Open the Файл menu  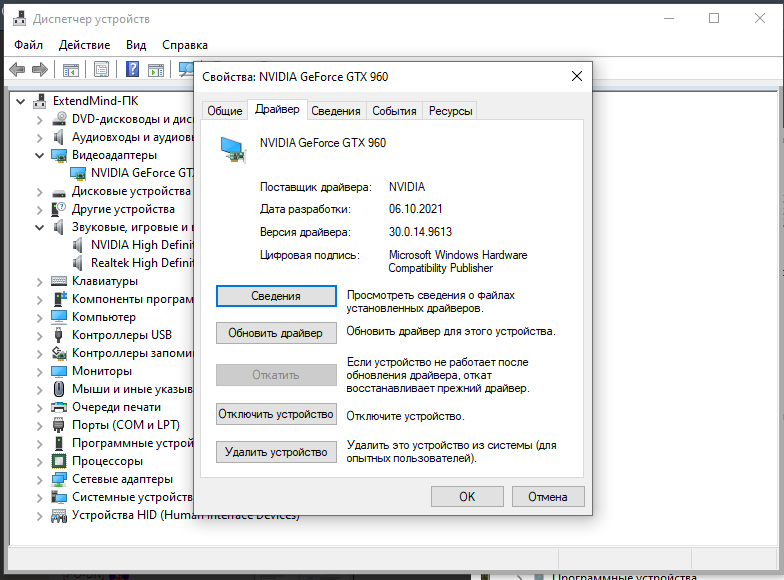tap(28, 45)
